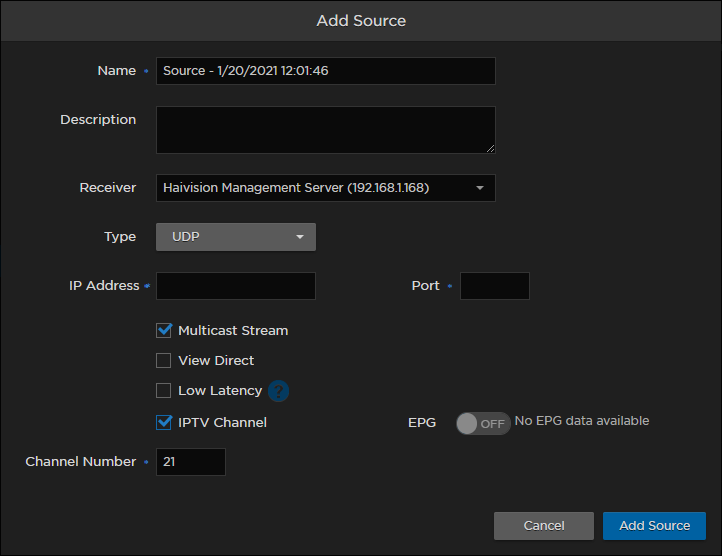
Task: Click the IP Address input field
Action: [x=236, y=286]
